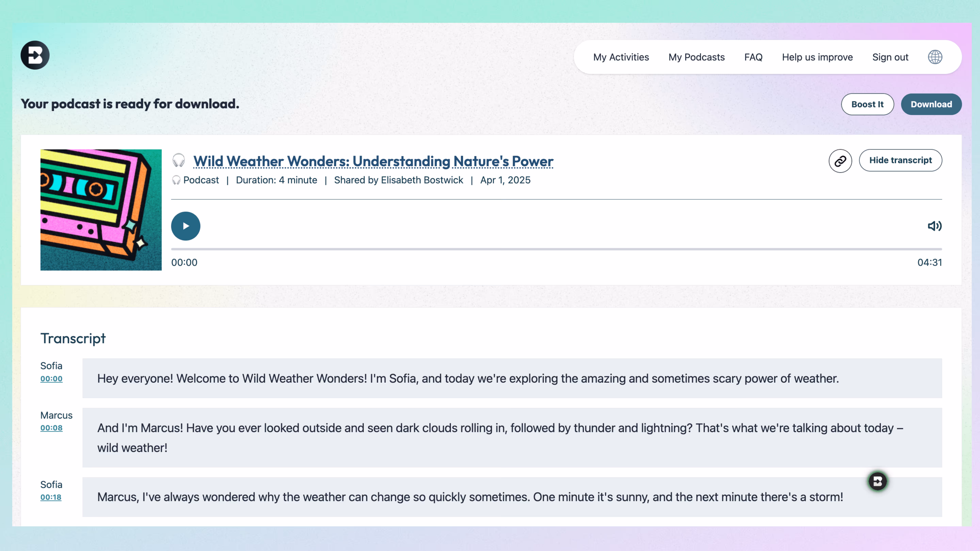The image size is (980, 551).
Task: Mute audio with the speaker icon
Action: [934, 226]
